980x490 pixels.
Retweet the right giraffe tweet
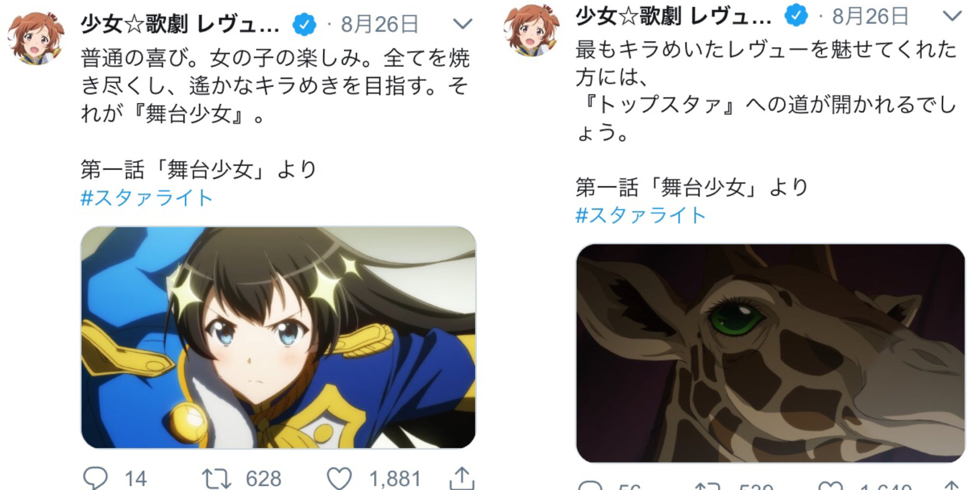(x=707, y=486)
